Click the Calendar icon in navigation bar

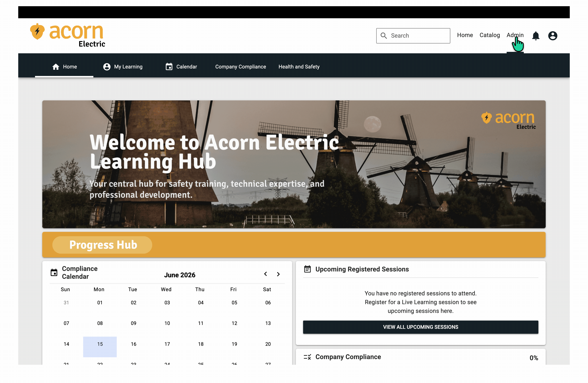[x=169, y=66]
